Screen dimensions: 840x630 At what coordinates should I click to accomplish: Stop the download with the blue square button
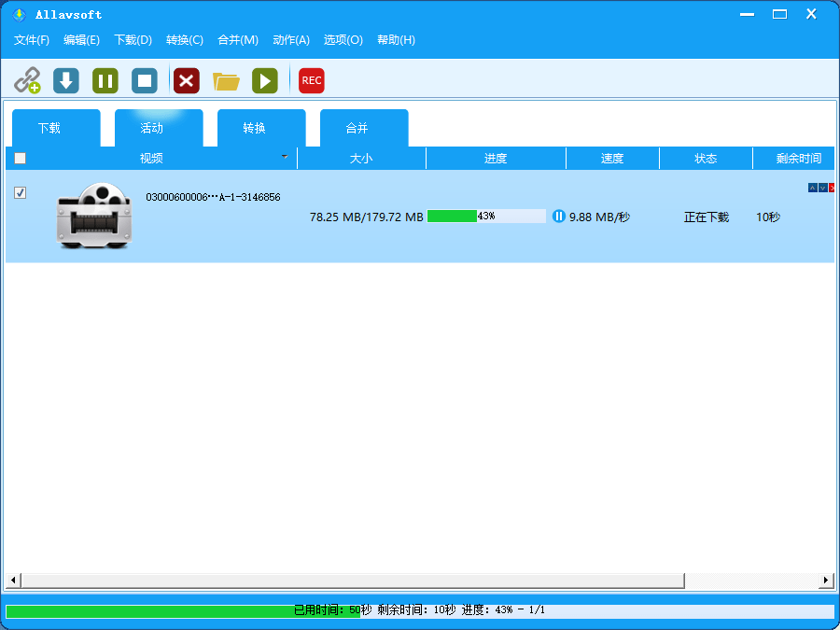[x=145, y=81]
